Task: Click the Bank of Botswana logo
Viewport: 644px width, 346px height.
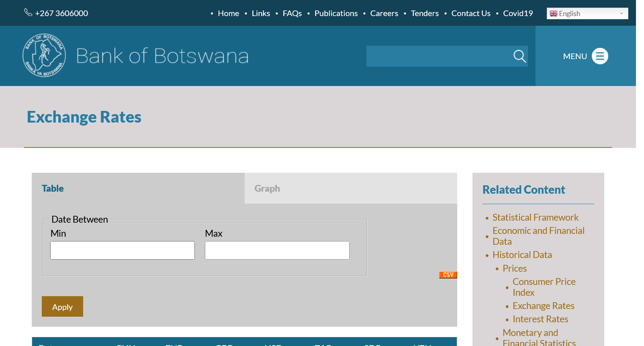Action: point(44,55)
